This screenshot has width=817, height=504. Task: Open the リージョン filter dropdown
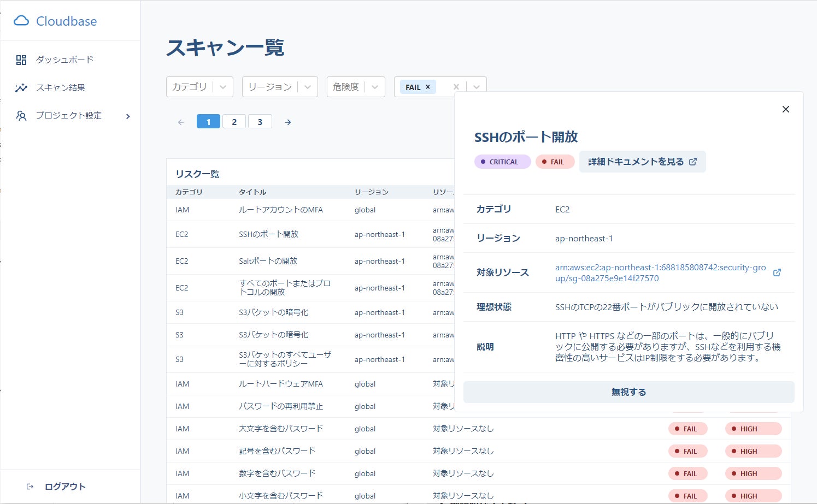pos(279,87)
